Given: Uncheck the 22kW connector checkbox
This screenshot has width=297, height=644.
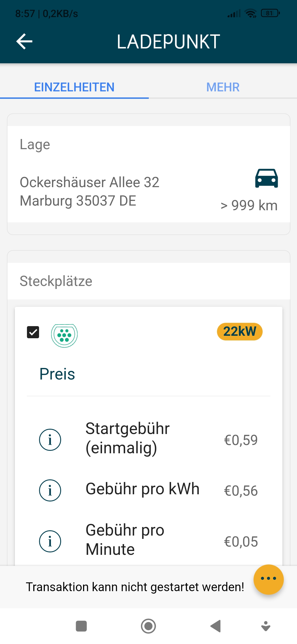Looking at the screenshot, I should tap(33, 332).
